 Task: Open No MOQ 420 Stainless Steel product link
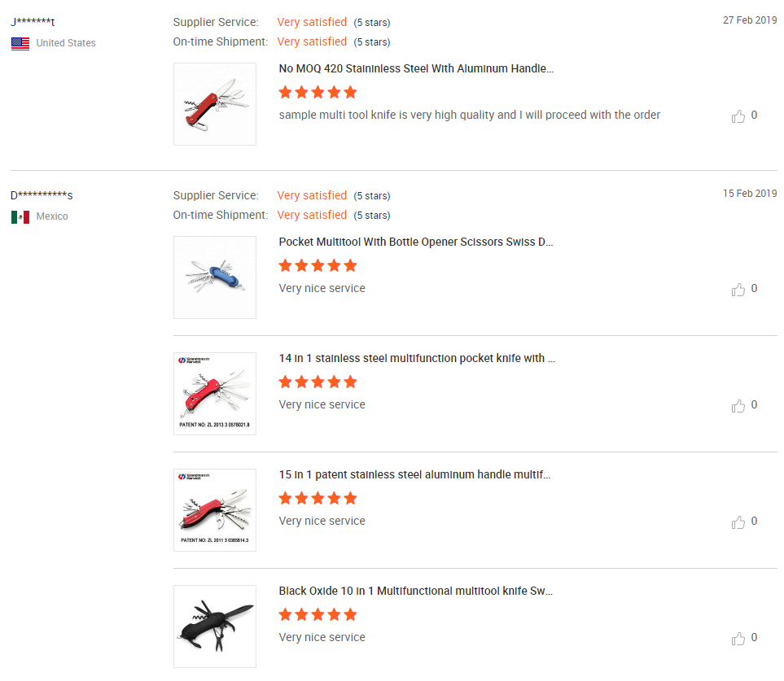(416, 69)
